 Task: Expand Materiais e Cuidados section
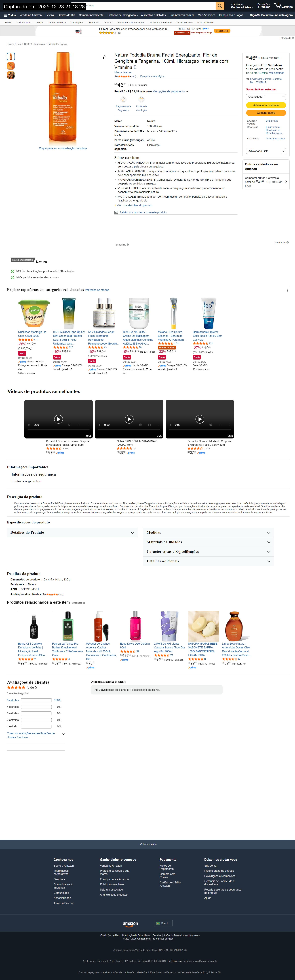pos(208,542)
